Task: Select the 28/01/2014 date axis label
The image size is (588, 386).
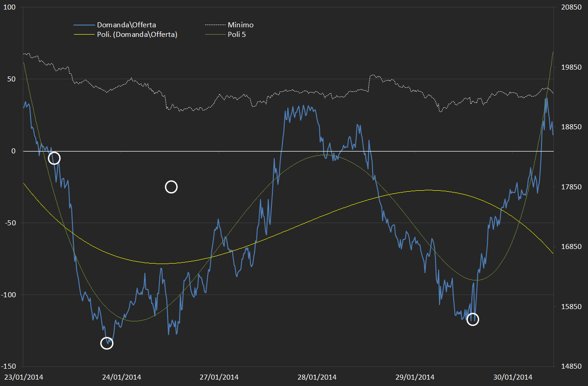Action: pos(317,377)
